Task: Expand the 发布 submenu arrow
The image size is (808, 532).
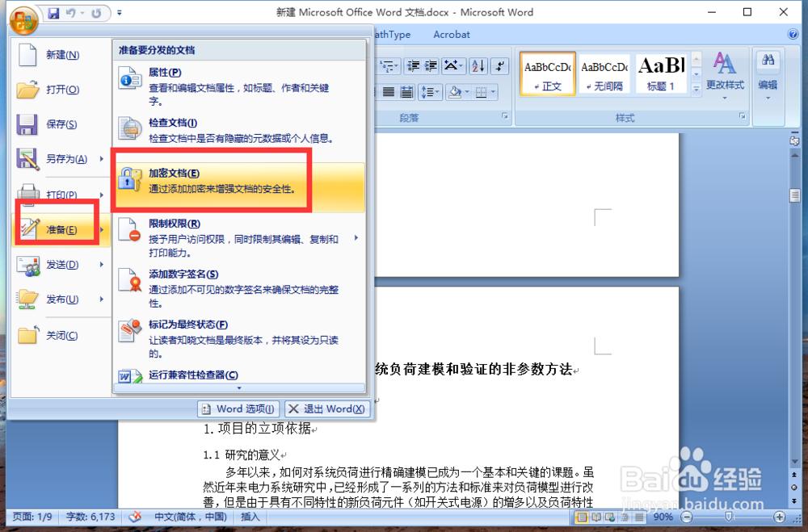Action: pos(102,300)
